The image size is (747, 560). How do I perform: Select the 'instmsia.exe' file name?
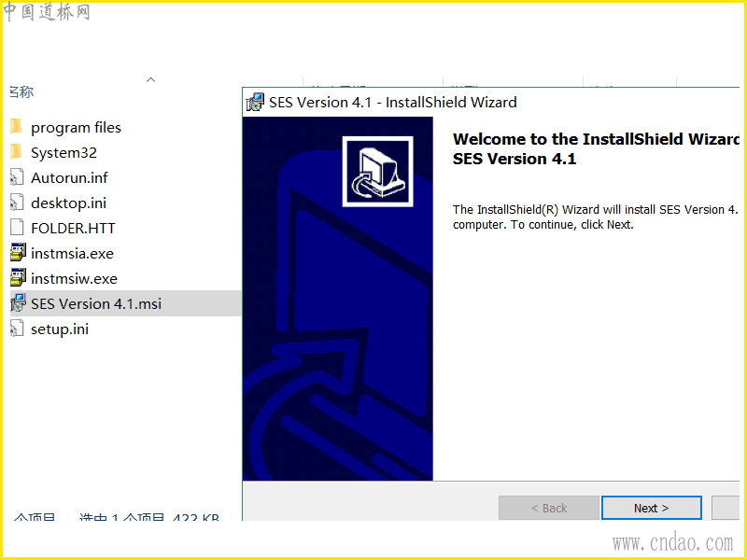(72, 253)
